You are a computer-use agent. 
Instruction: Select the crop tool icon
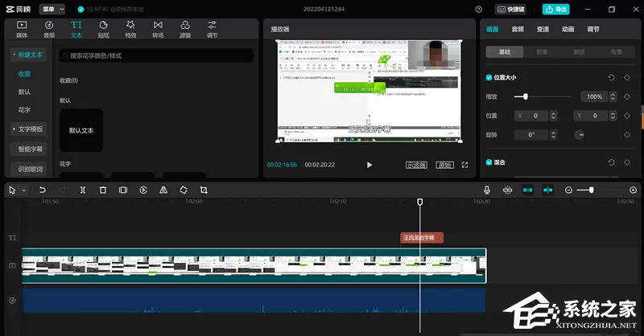pyautogui.click(x=204, y=190)
